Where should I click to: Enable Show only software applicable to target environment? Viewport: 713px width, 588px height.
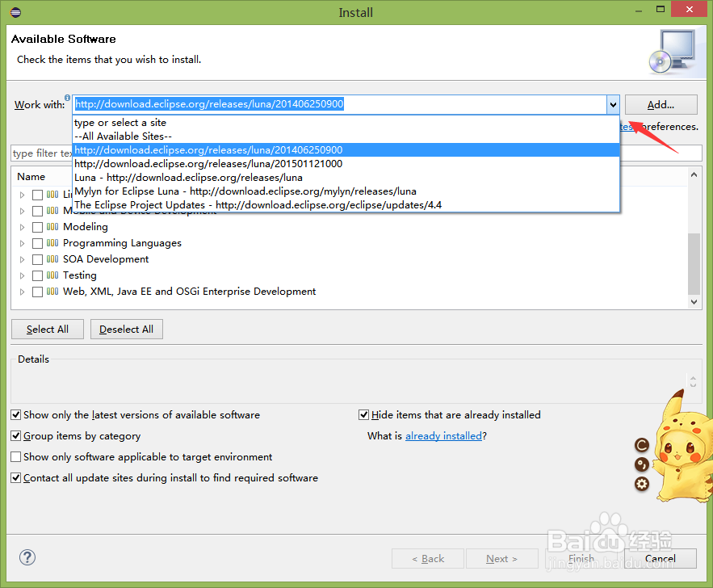pos(16,456)
